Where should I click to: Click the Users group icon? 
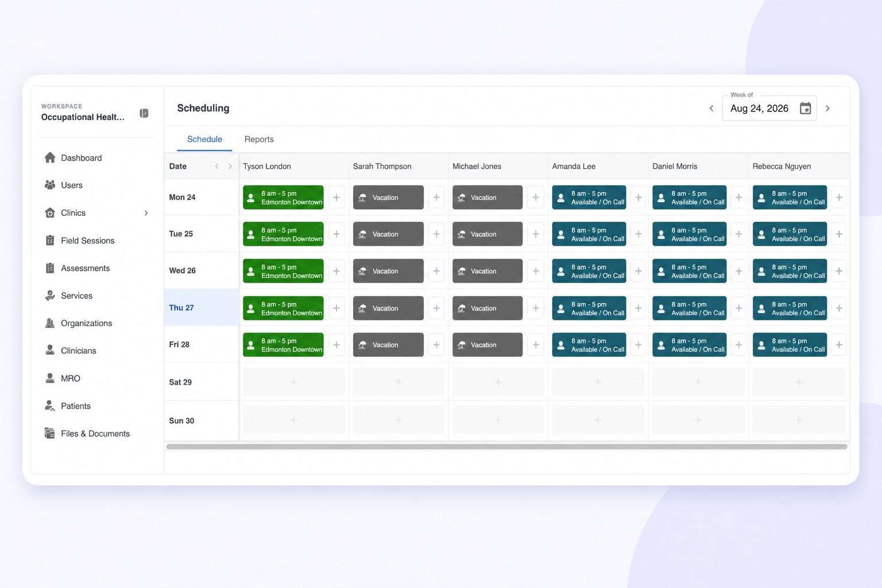tap(50, 185)
